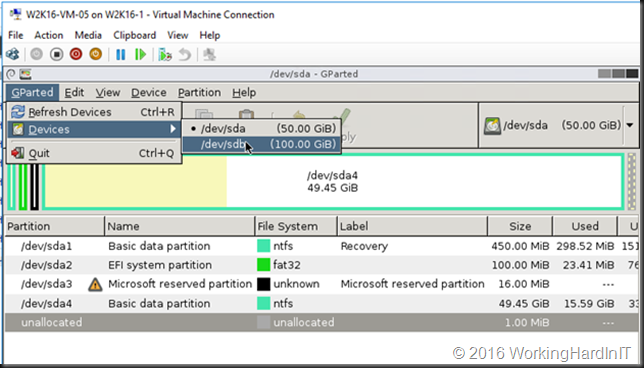This screenshot has width=644, height=368.
Task: Expand the Devices submenu entry
Action: tap(94, 129)
